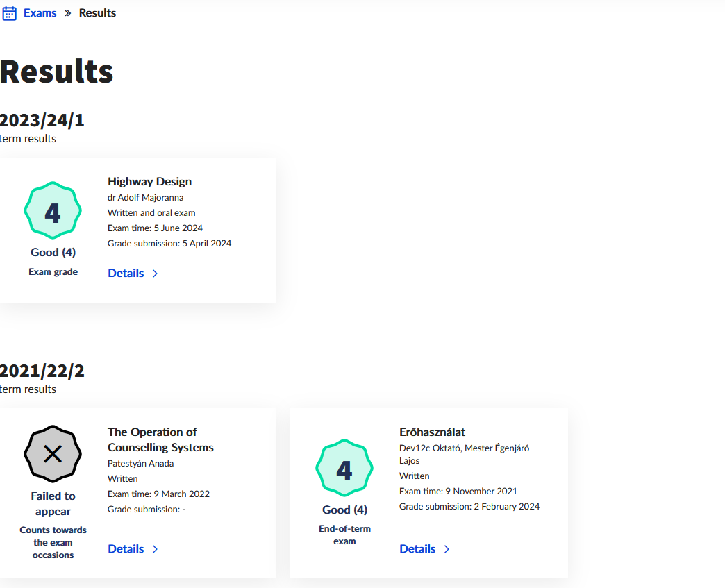Click chevron beside Counselling Systems Details
Viewport: 725px width, 588px height.
tap(155, 549)
